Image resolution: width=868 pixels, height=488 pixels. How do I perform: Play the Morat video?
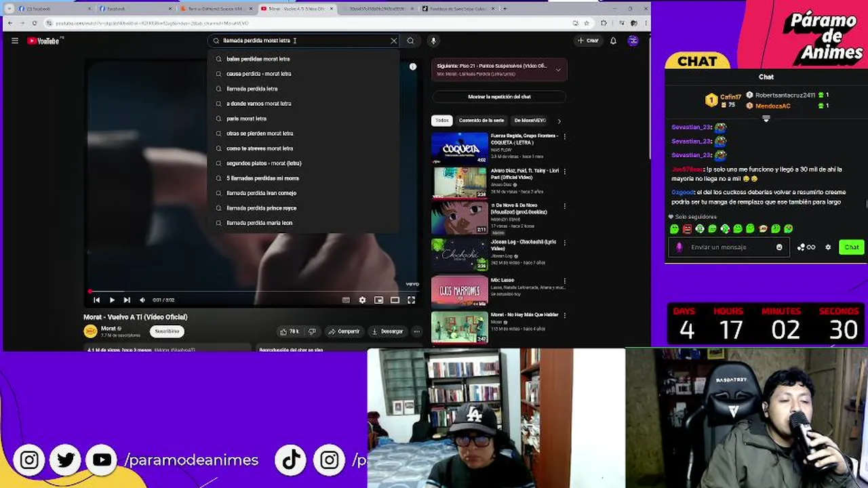[112, 300]
